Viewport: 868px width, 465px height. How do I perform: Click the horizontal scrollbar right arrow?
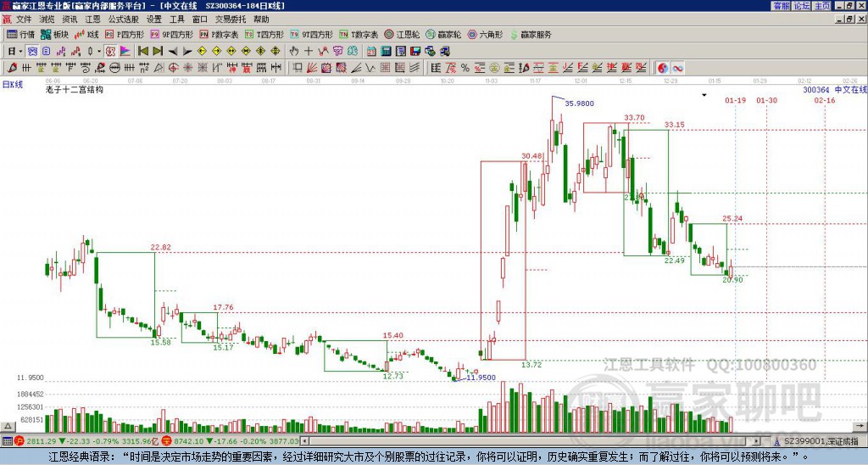[x=756, y=441]
